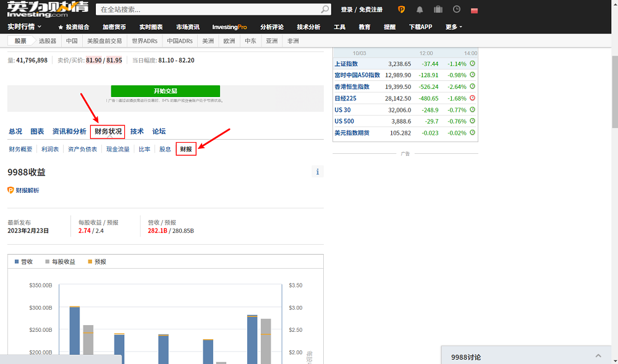This screenshot has height=364, width=618.
Task: Click the red clock icon in 日经225 row
Action: (472, 98)
